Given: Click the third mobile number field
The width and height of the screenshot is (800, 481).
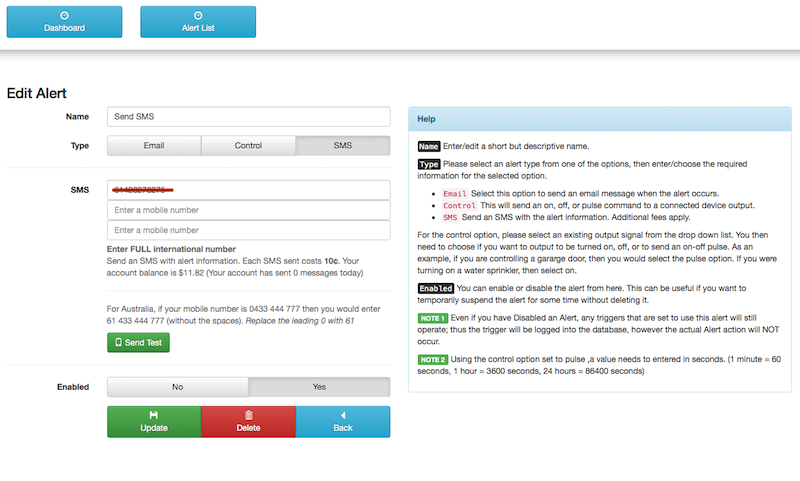Looking at the screenshot, I should (248, 230).
